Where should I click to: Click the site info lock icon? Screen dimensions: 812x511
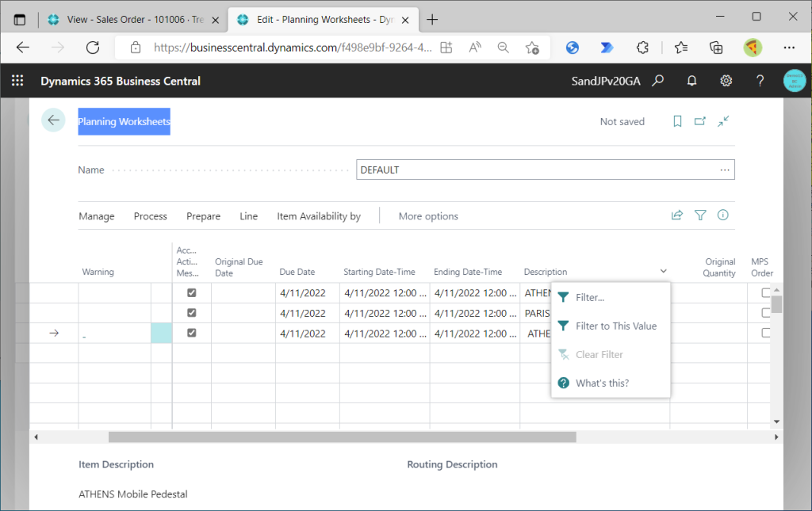(x=136, y=48)
